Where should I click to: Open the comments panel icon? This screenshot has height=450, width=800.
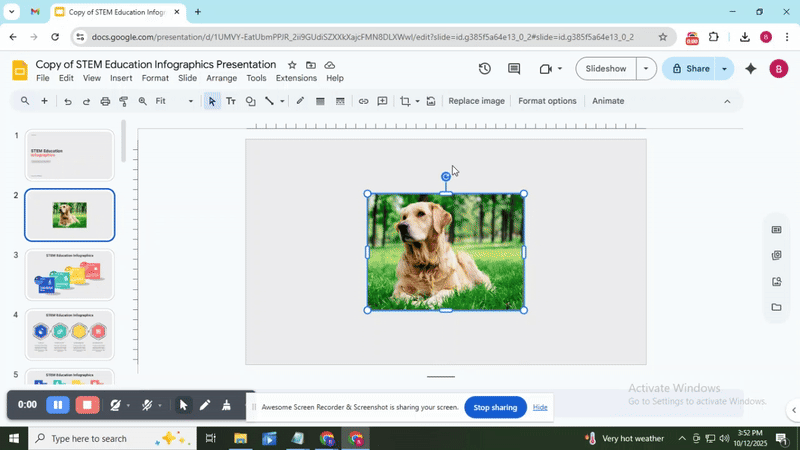point(514,69)
